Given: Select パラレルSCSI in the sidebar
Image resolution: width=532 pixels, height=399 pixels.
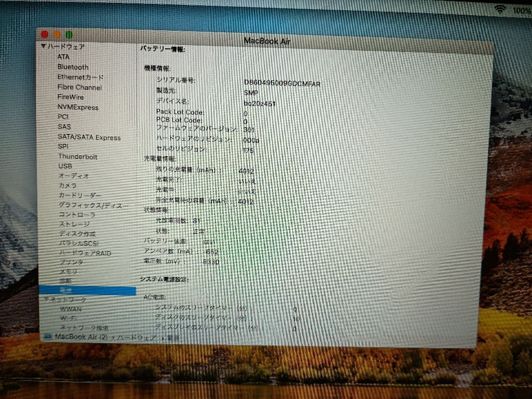Looking at the screenshot, I should 79,243.
